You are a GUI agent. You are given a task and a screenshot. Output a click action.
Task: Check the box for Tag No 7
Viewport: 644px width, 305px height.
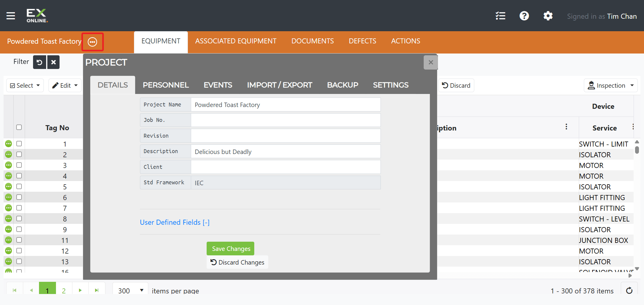point(19,208)
